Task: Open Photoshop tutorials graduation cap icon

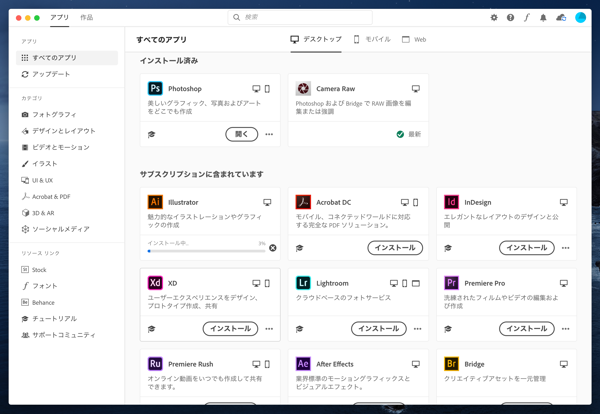Action: click(x=152, y=134)
